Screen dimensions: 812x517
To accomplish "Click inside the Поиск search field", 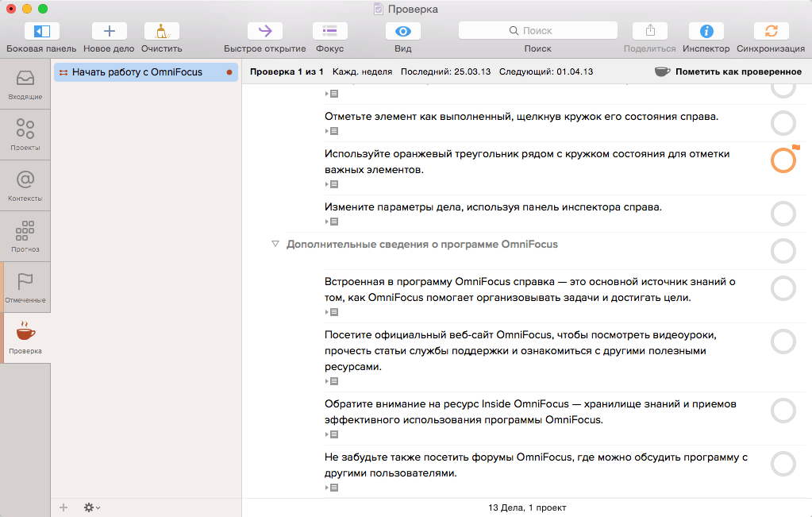I will coord(537,30).
